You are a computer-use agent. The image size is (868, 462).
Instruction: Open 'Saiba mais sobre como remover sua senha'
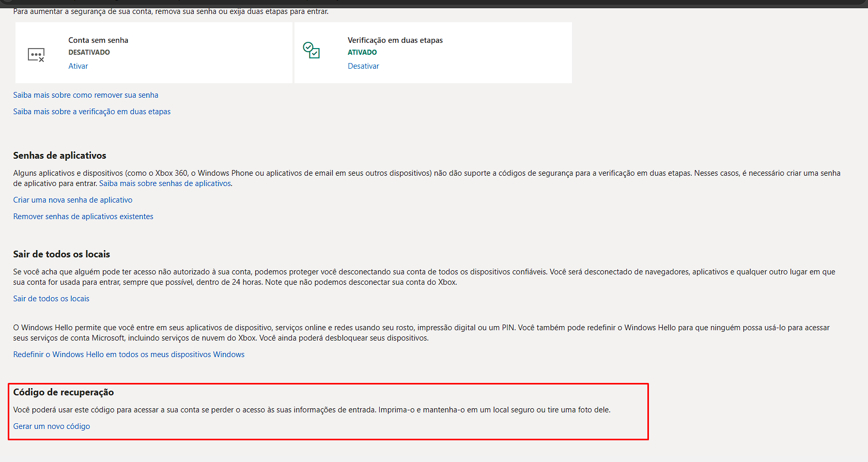click(86, 95)
